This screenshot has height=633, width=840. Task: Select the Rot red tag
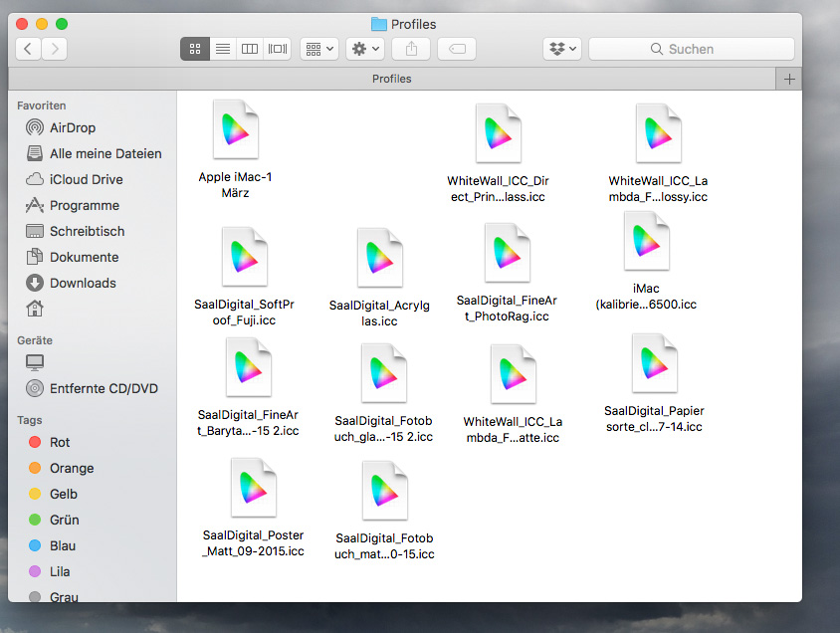click(x=60, y=442)
